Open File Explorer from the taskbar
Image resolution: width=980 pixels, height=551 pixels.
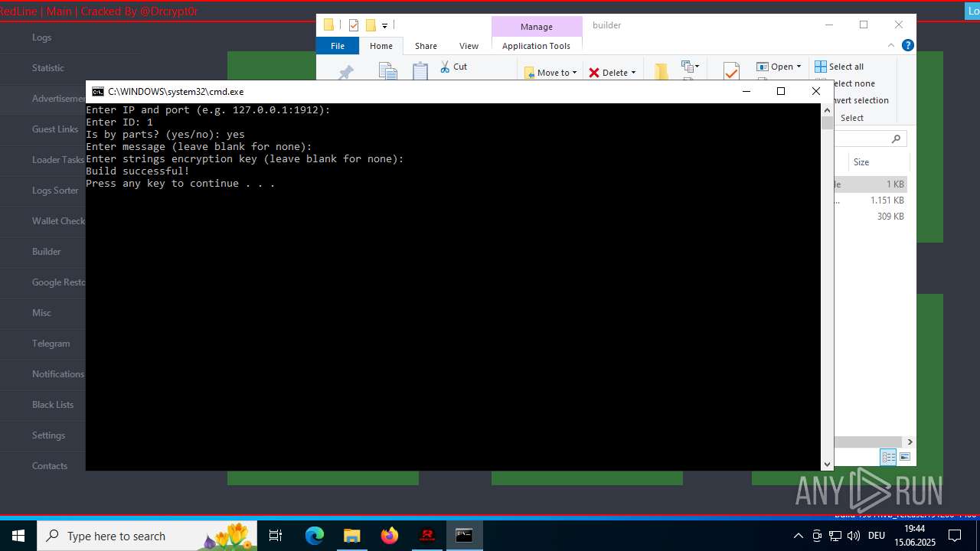[352, 536]
